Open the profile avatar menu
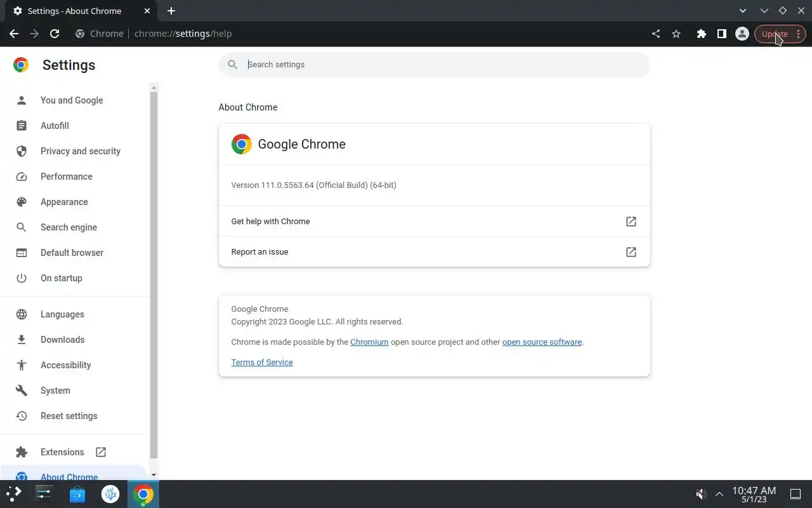 742,34
